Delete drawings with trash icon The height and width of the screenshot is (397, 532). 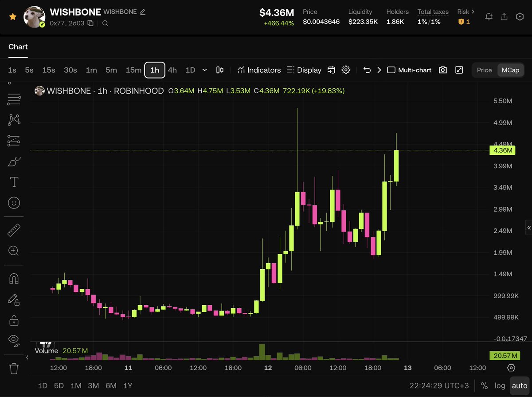click(14, 368)
